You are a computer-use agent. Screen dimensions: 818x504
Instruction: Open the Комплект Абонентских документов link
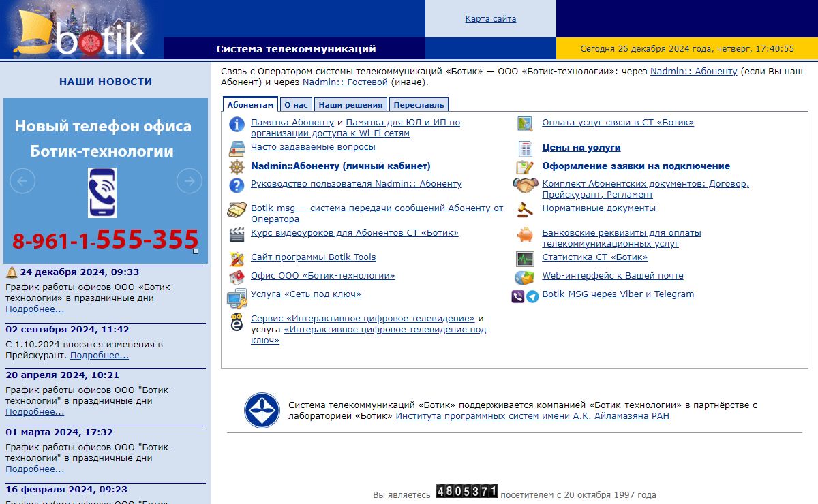point(646,189)
